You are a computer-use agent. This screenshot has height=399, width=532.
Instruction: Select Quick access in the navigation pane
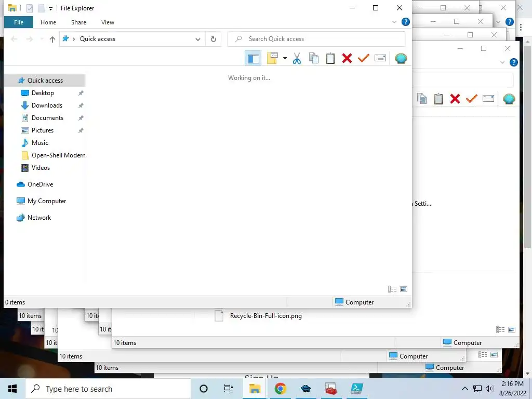(x=45, y=81)
